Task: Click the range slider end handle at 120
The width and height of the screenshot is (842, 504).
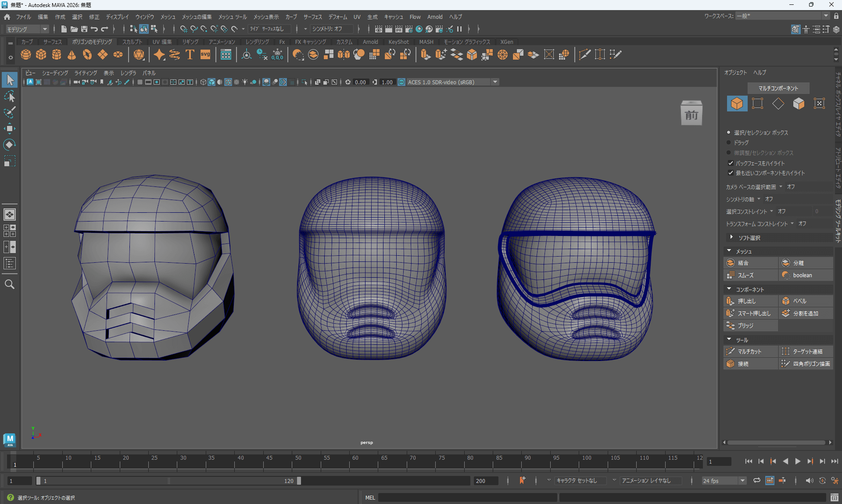Action: tap(299, 481)
